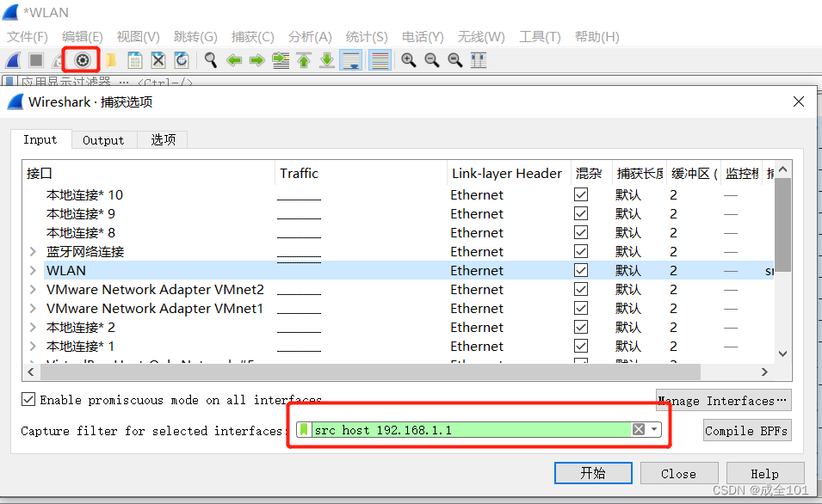Expand VMware Network Adapter VMnet1

click(33, 308)
